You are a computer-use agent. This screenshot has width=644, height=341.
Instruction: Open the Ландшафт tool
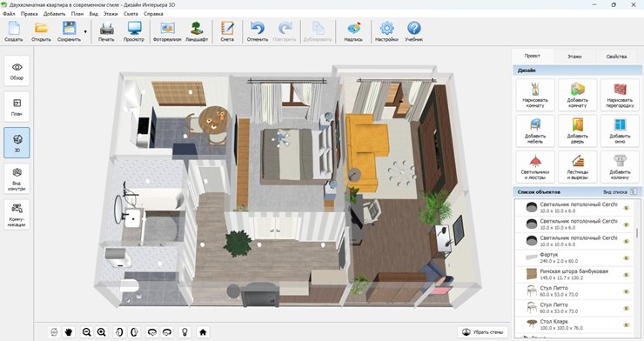coord(197,31)
